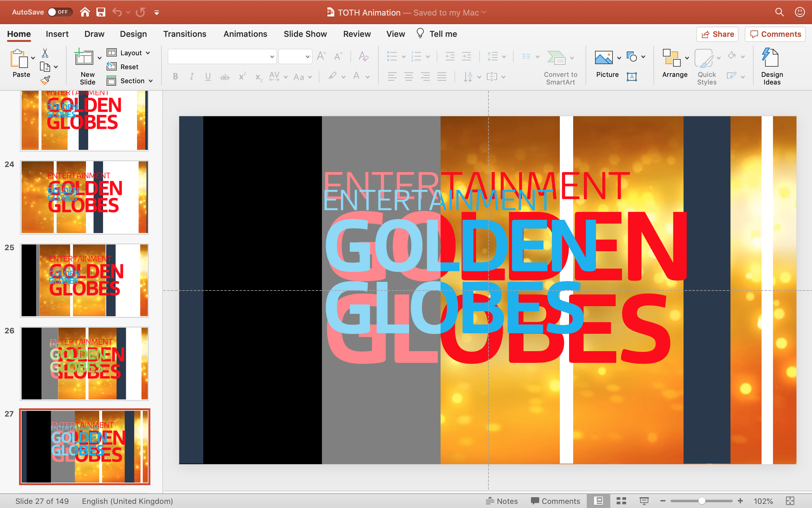Switch to Slide Sorter view icon
The width and height of the screenshot is (812, 508).
621,501
